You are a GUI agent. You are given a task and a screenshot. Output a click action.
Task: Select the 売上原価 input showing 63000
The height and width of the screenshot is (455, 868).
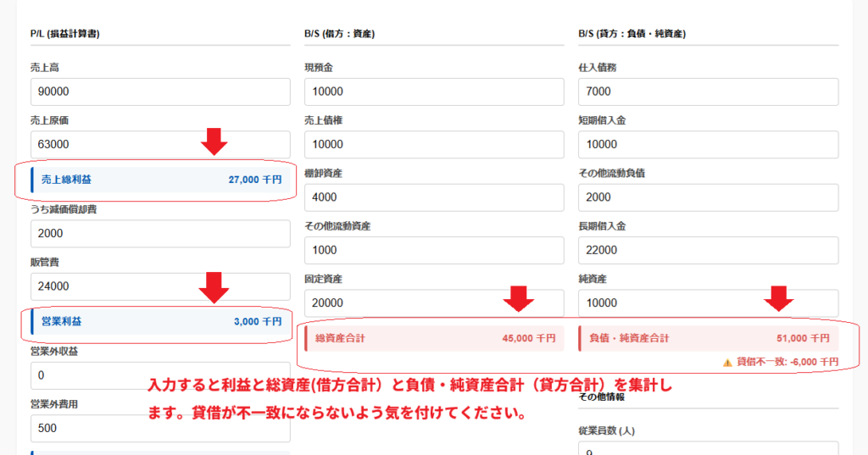coord(159,144)
